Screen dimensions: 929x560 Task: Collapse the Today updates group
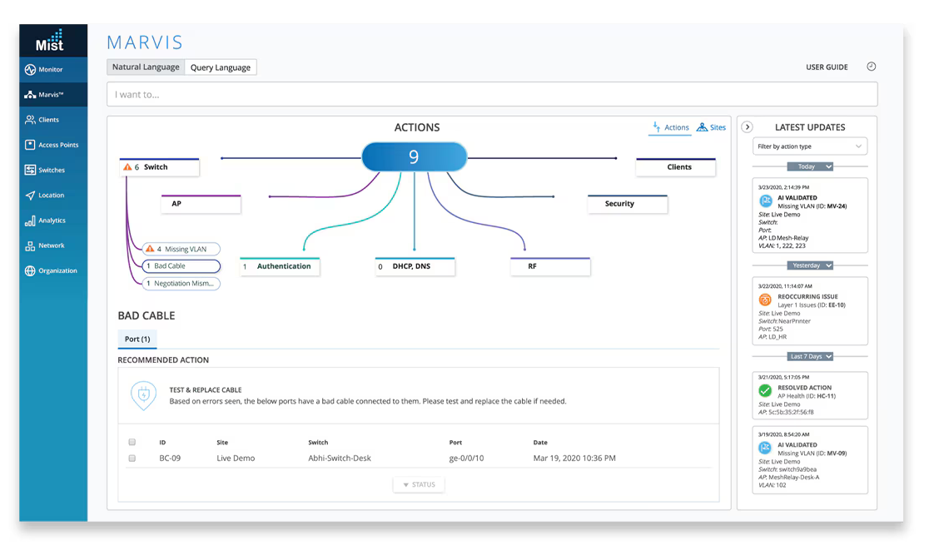pos(810,166)
